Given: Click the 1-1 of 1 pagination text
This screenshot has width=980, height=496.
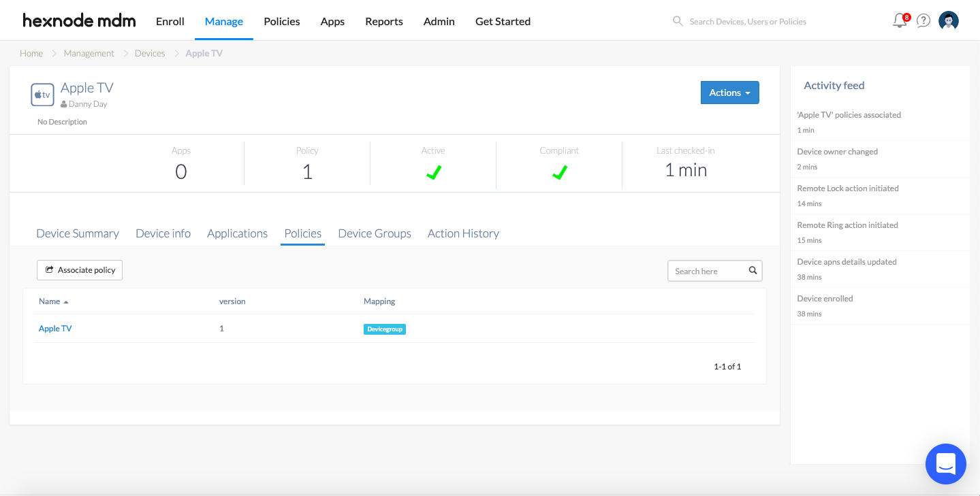Looking at the screenshot, I should pos(727,367).
